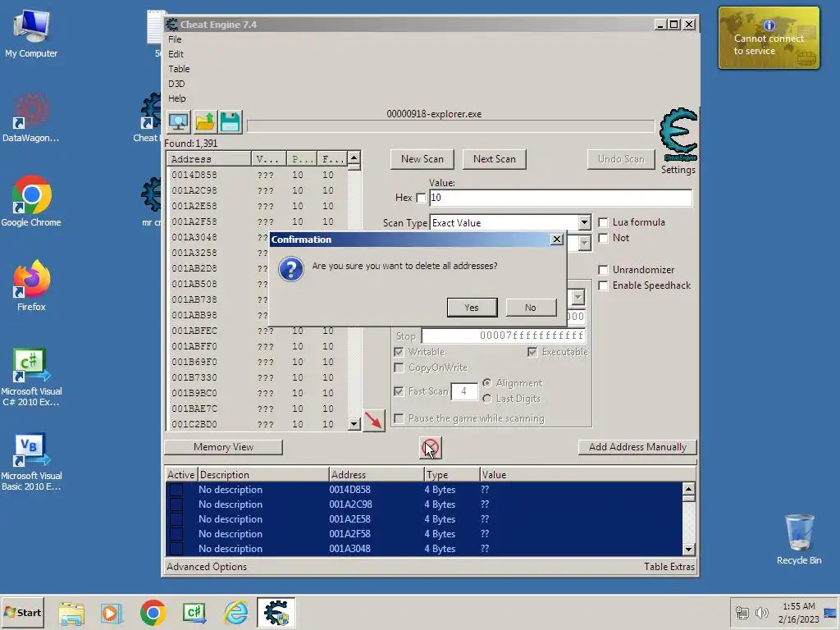This screenshot has width=840, height=630.
Task: Open the process list via computer icon
Action: 178,122
